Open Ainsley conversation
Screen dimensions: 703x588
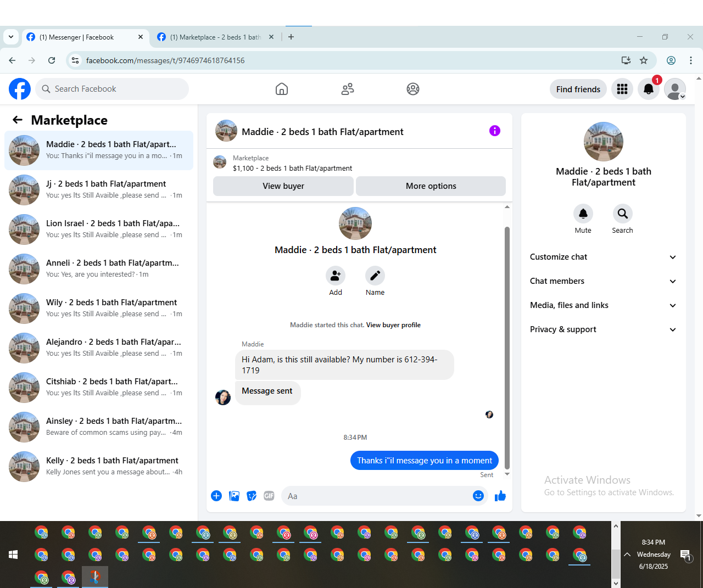click(99, 427)
